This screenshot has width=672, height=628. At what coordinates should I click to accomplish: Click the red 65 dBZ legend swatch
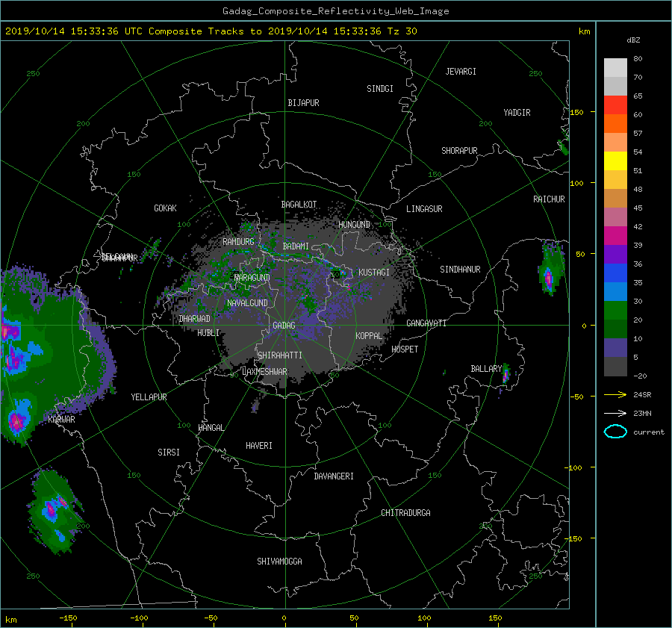(615, 105)
